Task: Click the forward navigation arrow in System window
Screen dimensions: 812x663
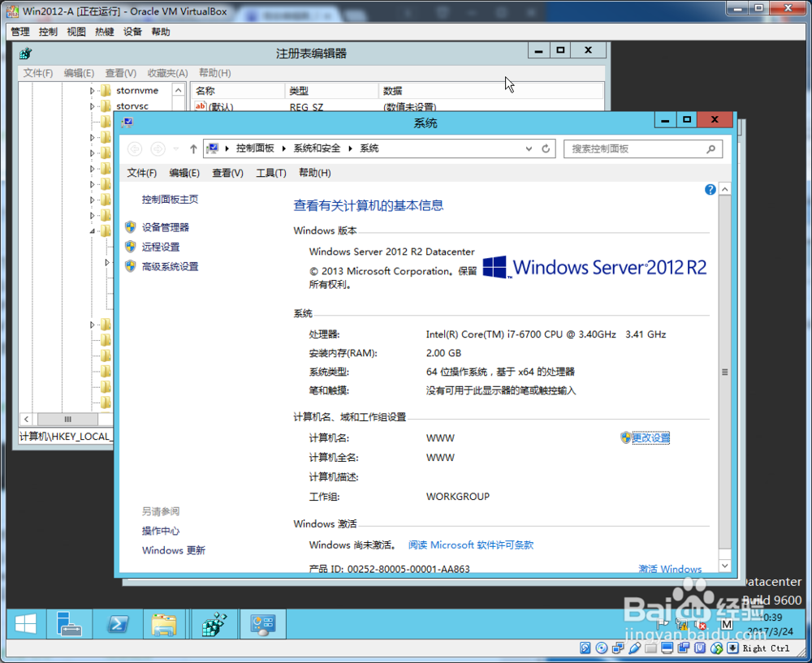Action: point(158,149)
